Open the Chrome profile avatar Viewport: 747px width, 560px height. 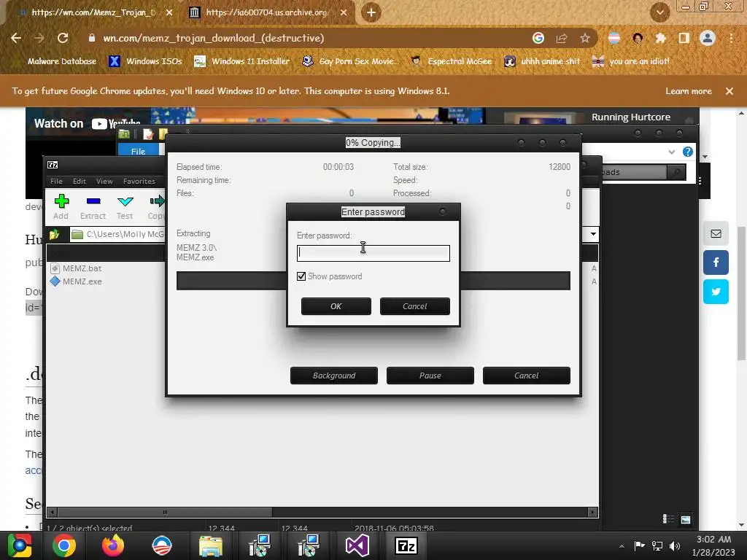click(x=708, y=38)
